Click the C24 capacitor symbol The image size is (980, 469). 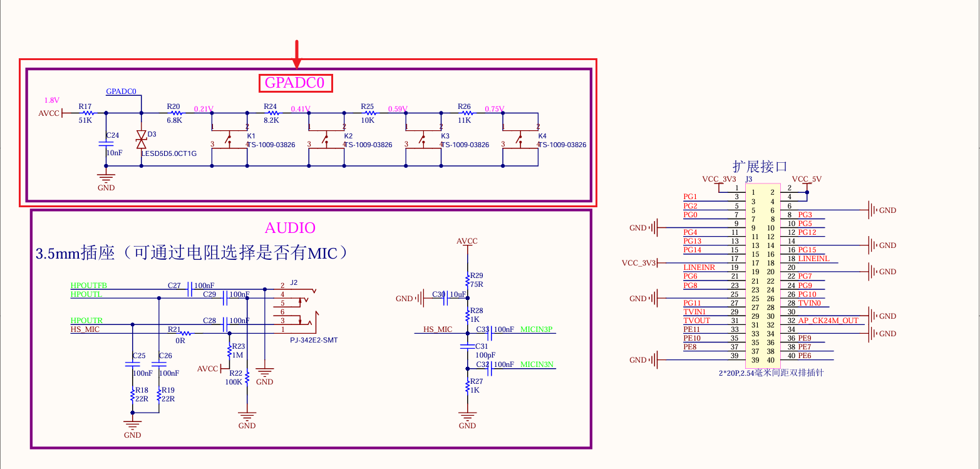(x=106, y=144)
